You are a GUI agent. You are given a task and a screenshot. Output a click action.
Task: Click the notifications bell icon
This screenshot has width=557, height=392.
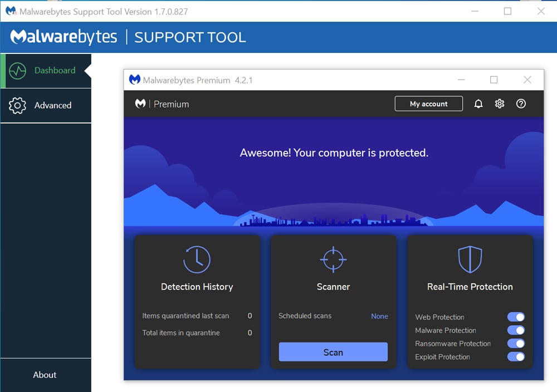478,104
